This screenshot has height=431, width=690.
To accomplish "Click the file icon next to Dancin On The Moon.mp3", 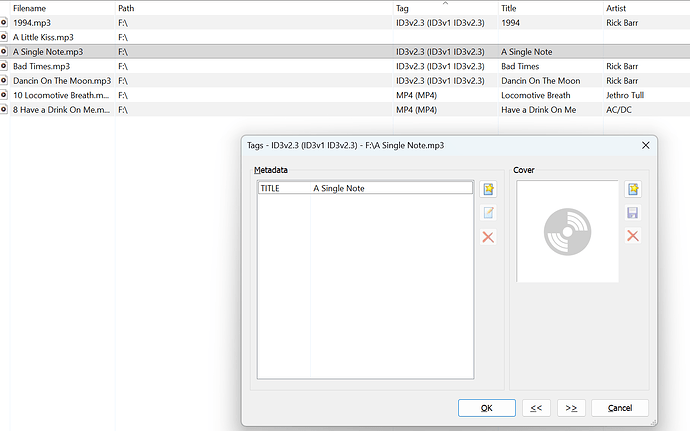I will (x=4, y=81).
